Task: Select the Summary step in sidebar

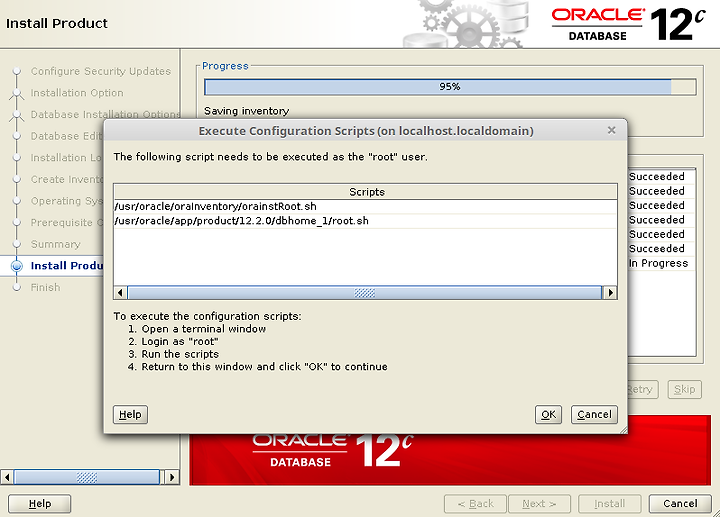Action: coord(56,244)
